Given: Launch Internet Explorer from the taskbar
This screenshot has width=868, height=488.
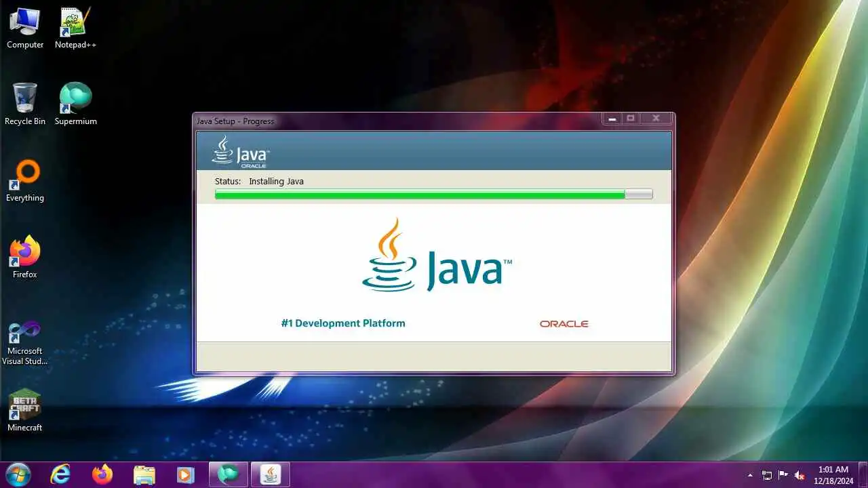Looking at the screenshot, I should coord(60,474).
